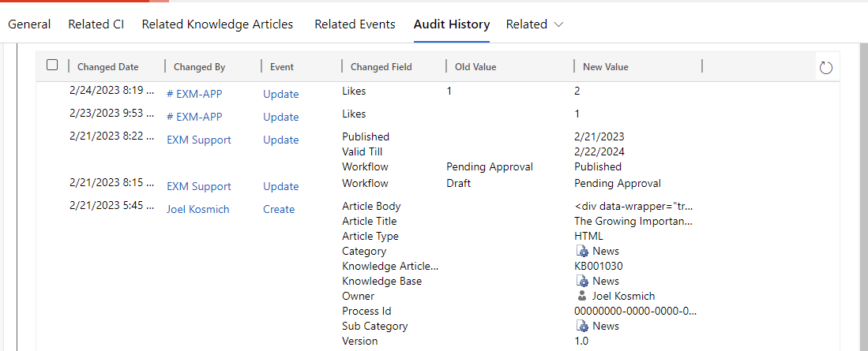Sort by the Changed Date column header
This screenshot has height=351, width=868.
[x=108, y=67]
